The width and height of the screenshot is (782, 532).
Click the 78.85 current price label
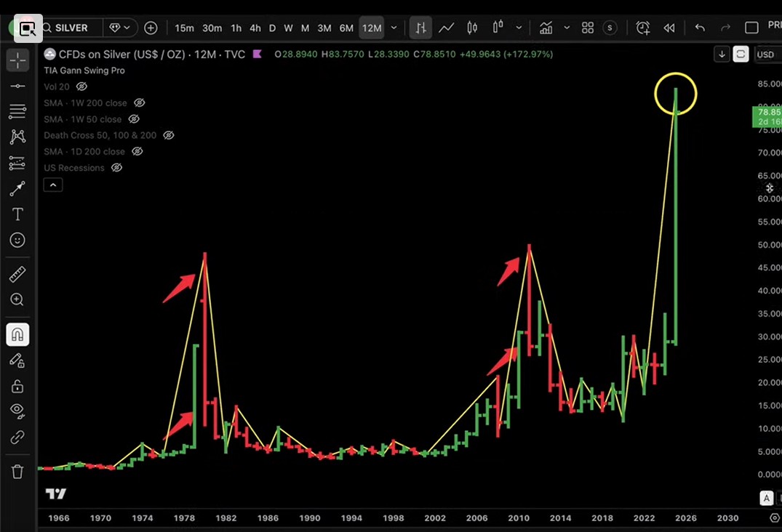[767, 117]
